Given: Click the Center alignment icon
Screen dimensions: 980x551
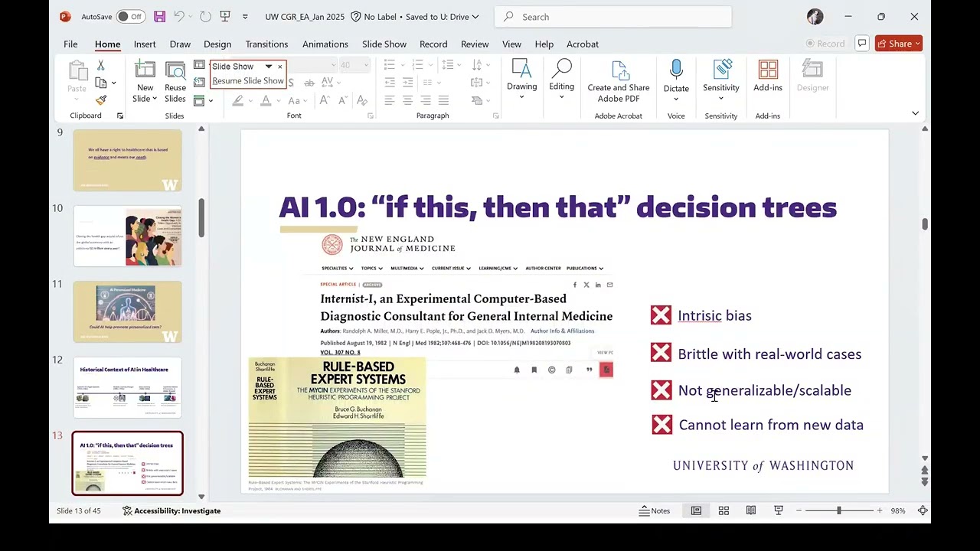Looking at the screenshot, I should pos(407,100).
